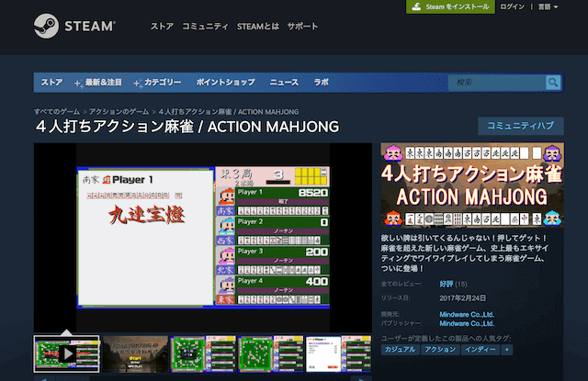Open ニュース in the store bar

(284, 82)
